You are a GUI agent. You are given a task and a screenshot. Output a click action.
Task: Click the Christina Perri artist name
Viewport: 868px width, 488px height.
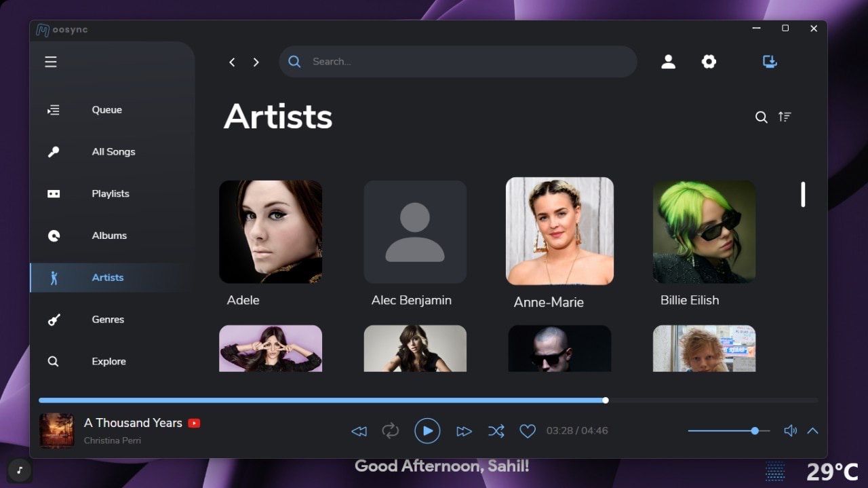pyautogui.click(x=113, y=440)
